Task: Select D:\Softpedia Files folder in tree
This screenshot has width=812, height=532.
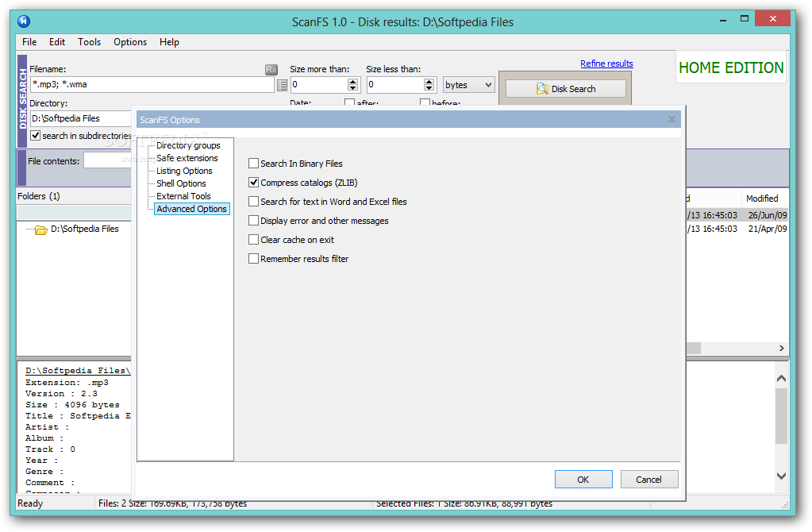Action: click(84, 229)
